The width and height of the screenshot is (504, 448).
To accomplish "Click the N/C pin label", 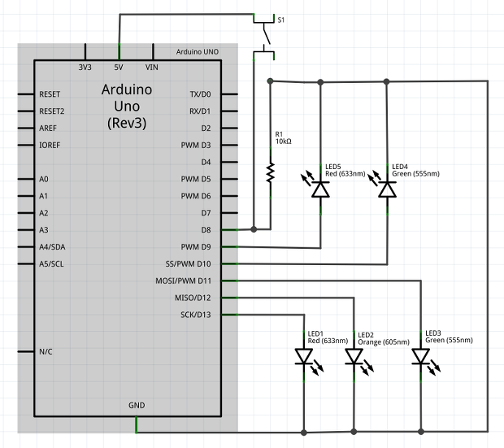I will (x=46, y=352).
